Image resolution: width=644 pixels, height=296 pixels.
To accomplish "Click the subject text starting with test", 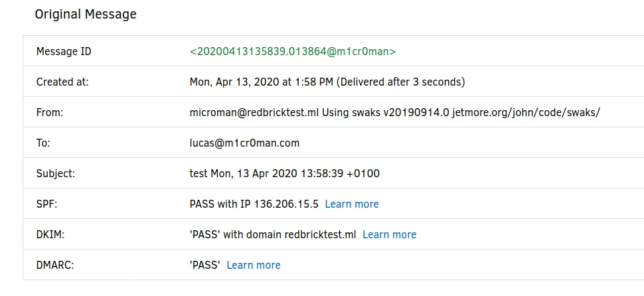I will click(285, 173).
